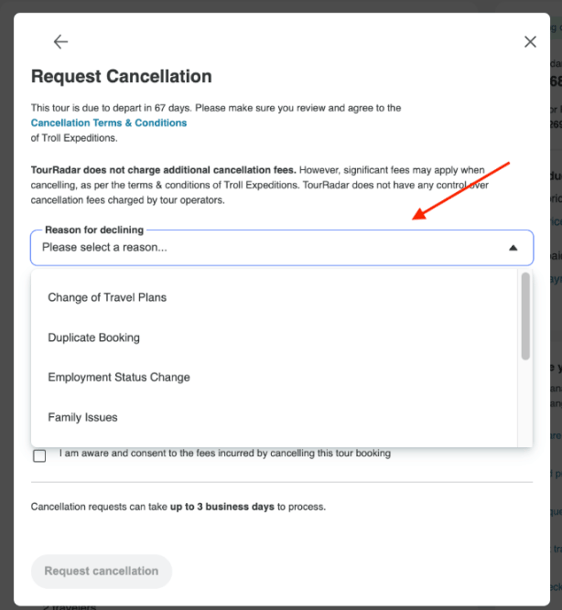Viewport: 562px width, 610px height.
Task: Click the 'Request Cancellation' heading
Action: (x=121, y=76)
